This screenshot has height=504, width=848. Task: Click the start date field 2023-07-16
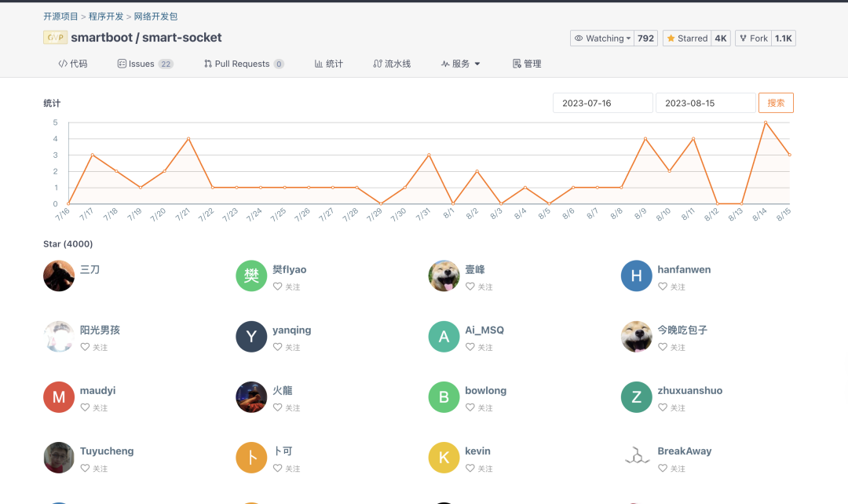pos(602,103)
